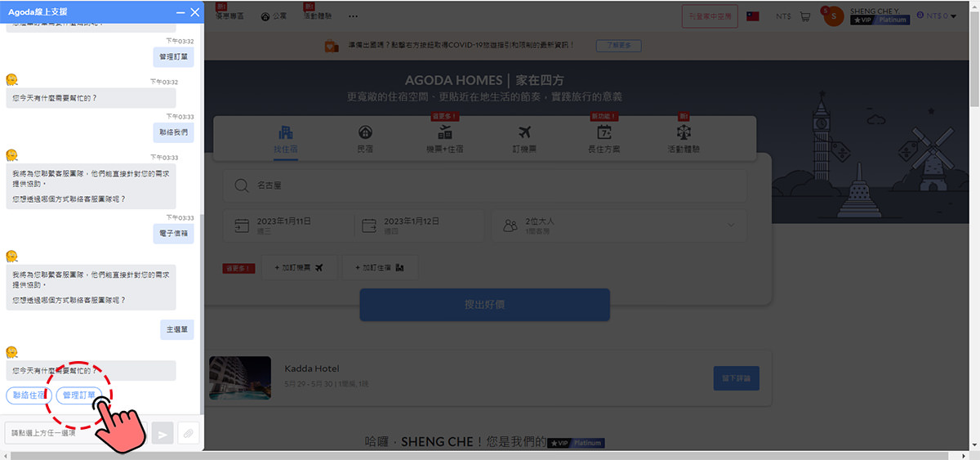980x460 pixels.
Task: Click the destination search field showing 名古屋
Action: [x=485, y=185]
